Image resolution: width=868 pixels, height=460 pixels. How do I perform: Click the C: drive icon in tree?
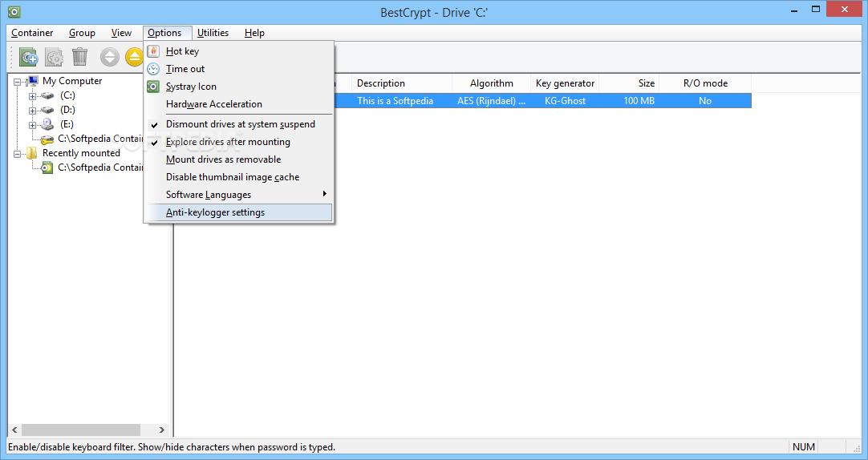(x=47, y=95)
